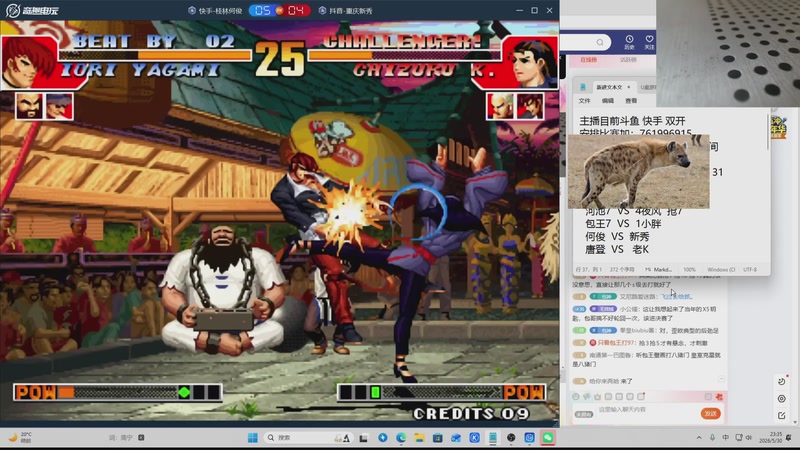
Task: Click the Notepad app icon beside the tabs
Action: click(x=583, y=87)
